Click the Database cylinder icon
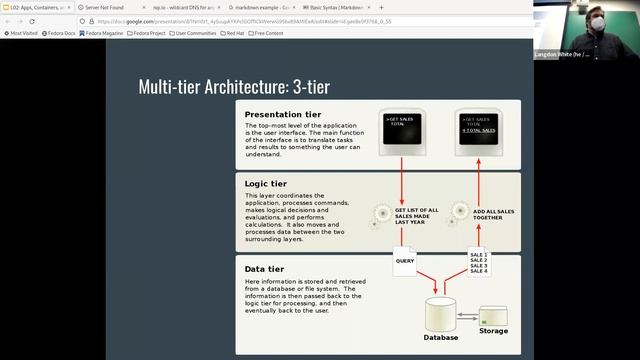 440,314
